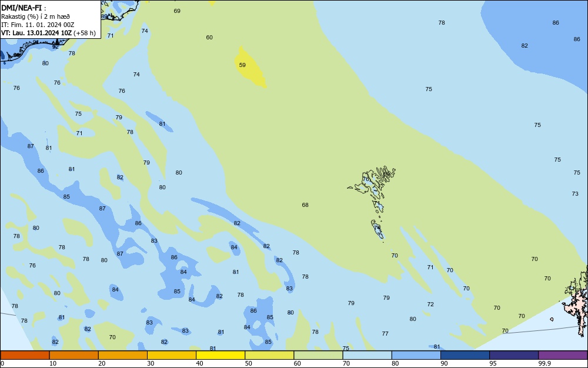Click the 59 value in the yellow patch
This screenshot has height=368, width=588.
pyautogui.click(x=242, y=65)
